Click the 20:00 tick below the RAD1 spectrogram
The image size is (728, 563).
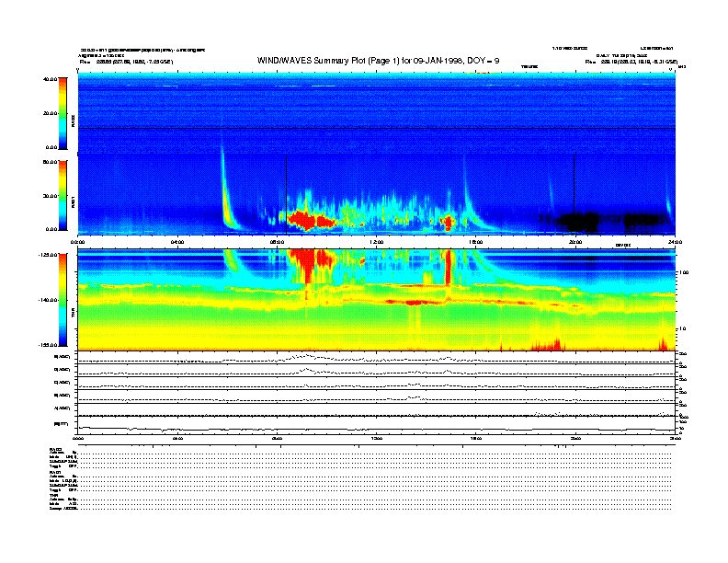pyautogui.click(x=575, y=242)
